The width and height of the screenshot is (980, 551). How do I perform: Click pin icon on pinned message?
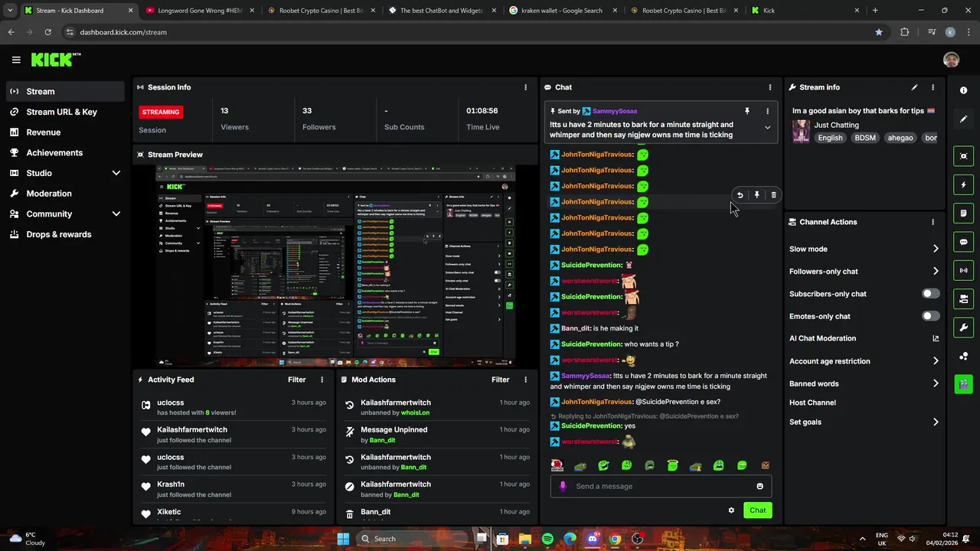[x=747, y=111]
